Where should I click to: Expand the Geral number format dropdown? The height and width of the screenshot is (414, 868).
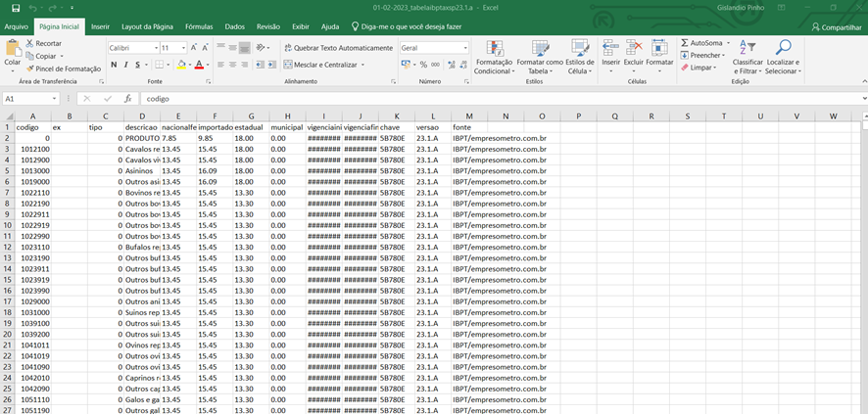point(463,47)
